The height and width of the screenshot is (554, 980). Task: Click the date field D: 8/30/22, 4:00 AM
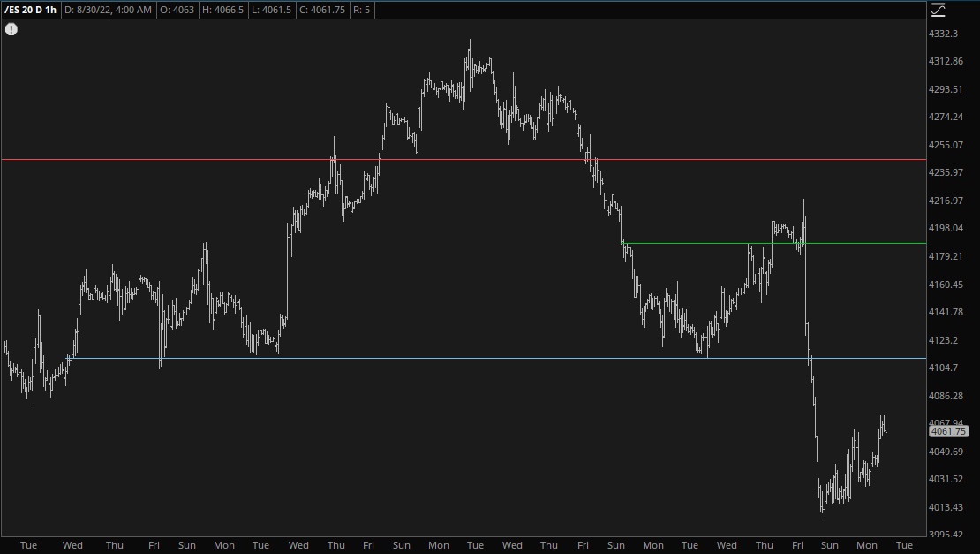point(108,10)
